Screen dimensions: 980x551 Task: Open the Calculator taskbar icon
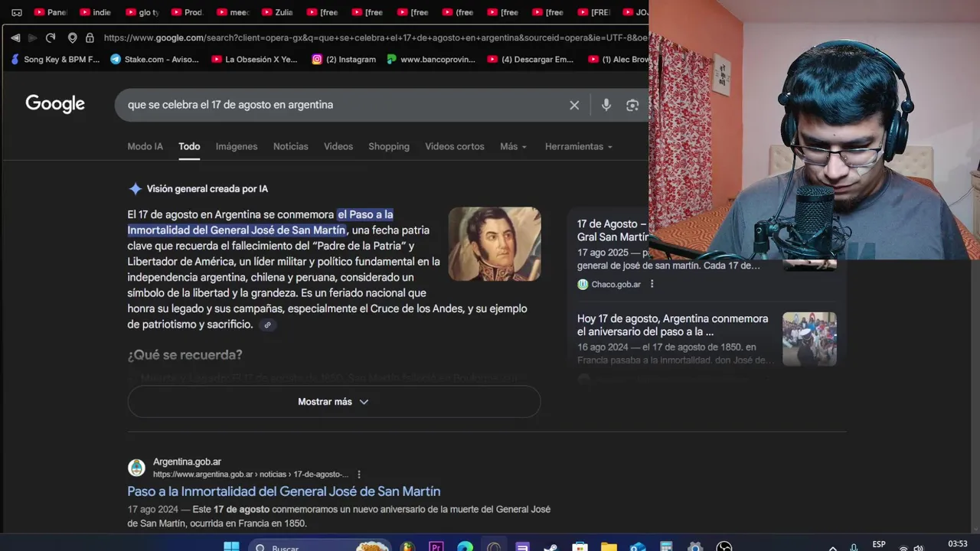[666, 546]
